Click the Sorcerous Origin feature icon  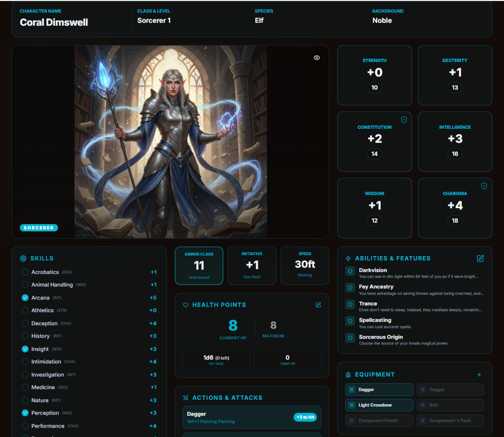[350, 338]
